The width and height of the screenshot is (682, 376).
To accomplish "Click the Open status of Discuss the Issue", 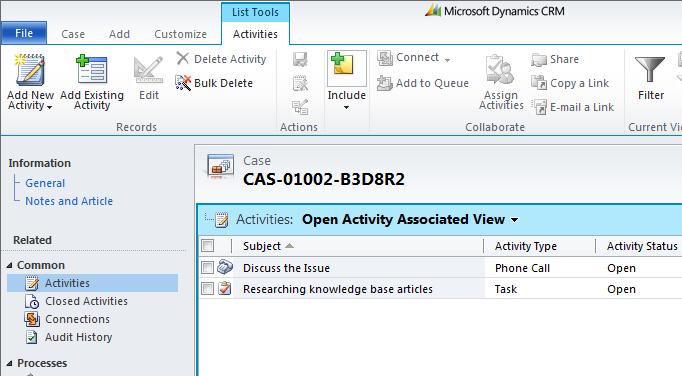I will coord(621,268).
